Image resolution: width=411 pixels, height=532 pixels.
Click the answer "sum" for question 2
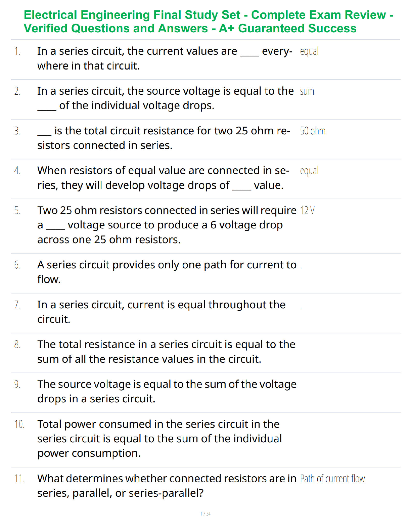307,91
